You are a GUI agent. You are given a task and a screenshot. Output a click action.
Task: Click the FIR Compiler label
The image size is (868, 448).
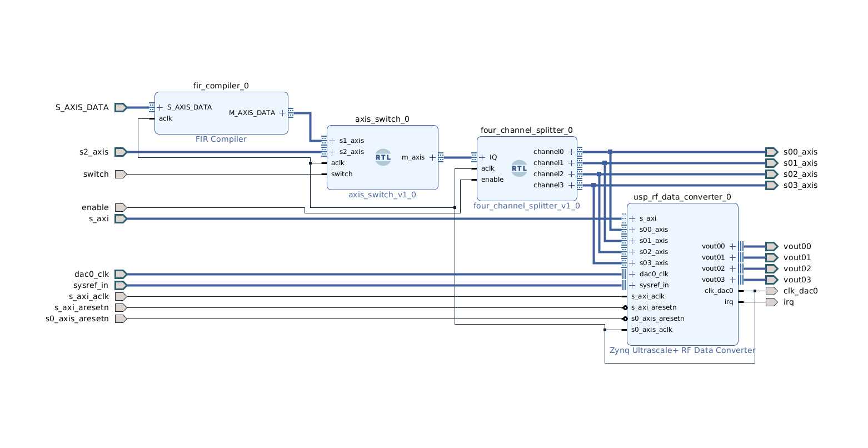click(221, 139)
